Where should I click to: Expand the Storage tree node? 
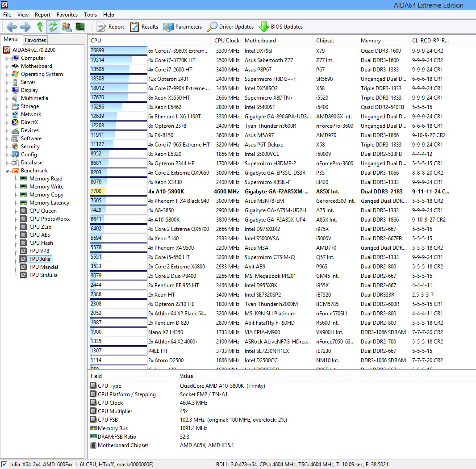click(x=7, y=107)
